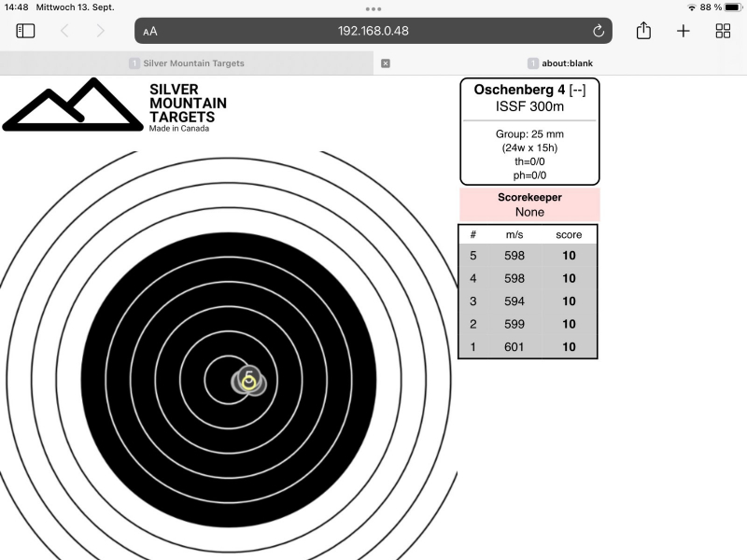747x560 pixels.
Task: Switch to the Silver Mountain Targets tab
Action: click(x=187, y=63)
